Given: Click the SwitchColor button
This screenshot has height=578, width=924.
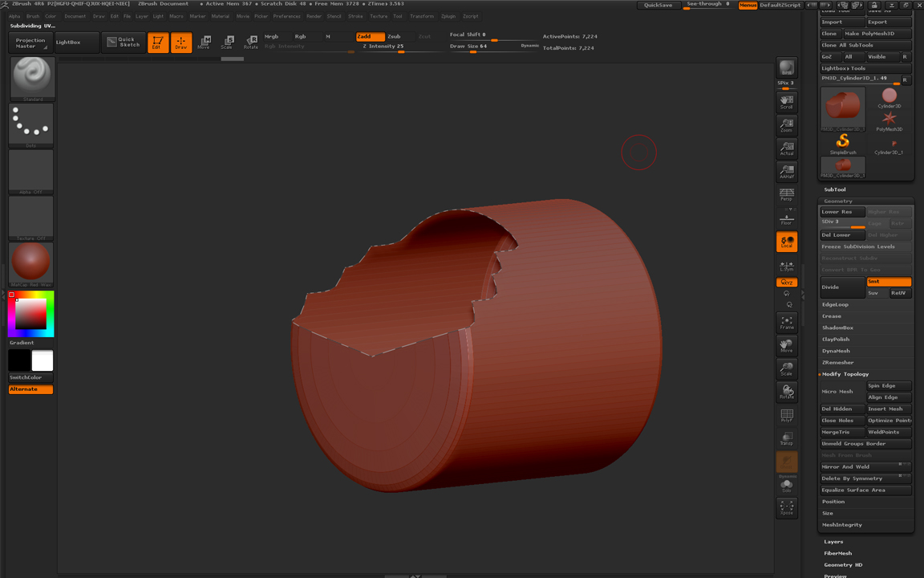Looking at the screenshot, I should [30, 377].
